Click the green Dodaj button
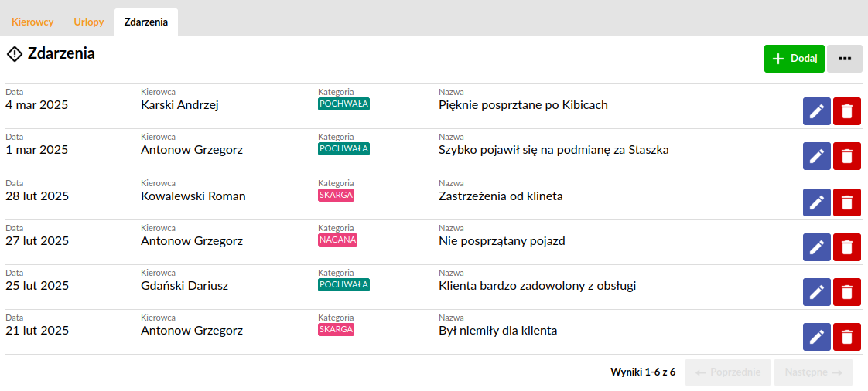This screenshot has width=868, height=391. [x=795, y=59]
